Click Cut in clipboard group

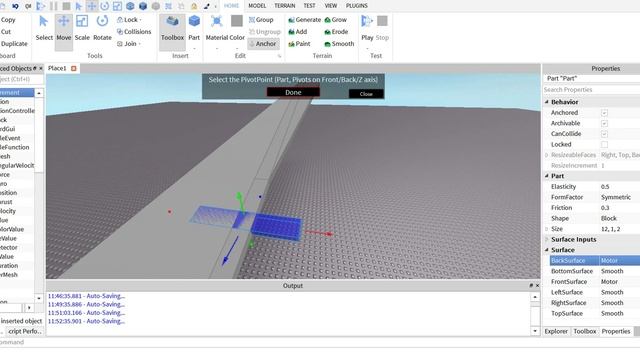point(6,31)
